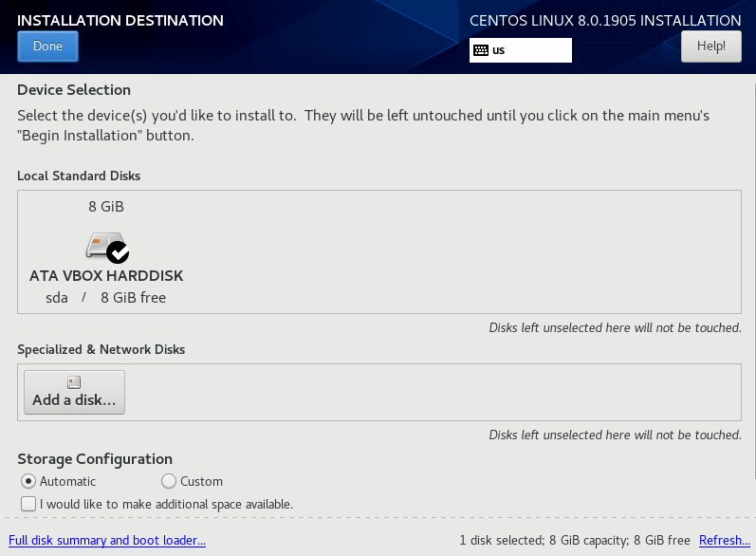
Task: Select the us keyboard layout indicator
Action: (x=521, y=50)
